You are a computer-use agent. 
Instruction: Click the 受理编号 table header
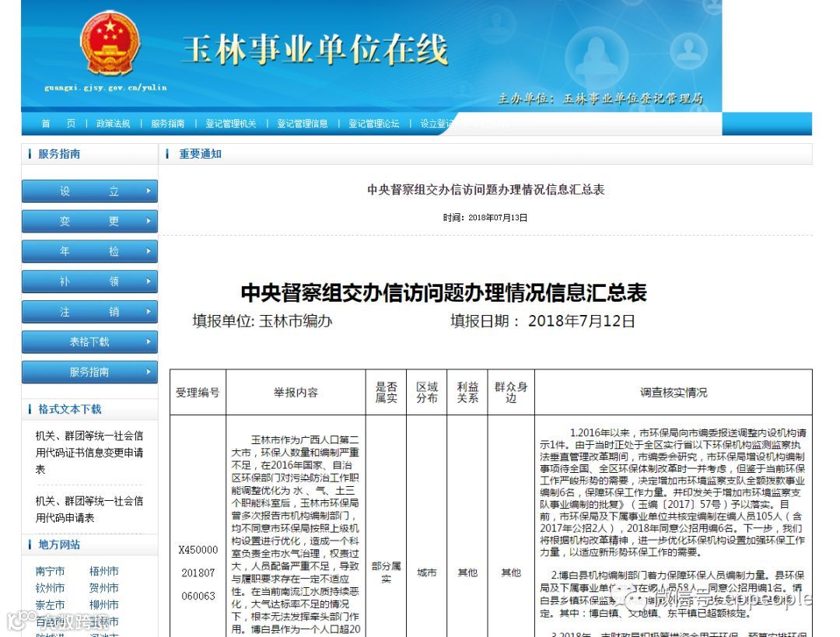click(x=198, y=392)
